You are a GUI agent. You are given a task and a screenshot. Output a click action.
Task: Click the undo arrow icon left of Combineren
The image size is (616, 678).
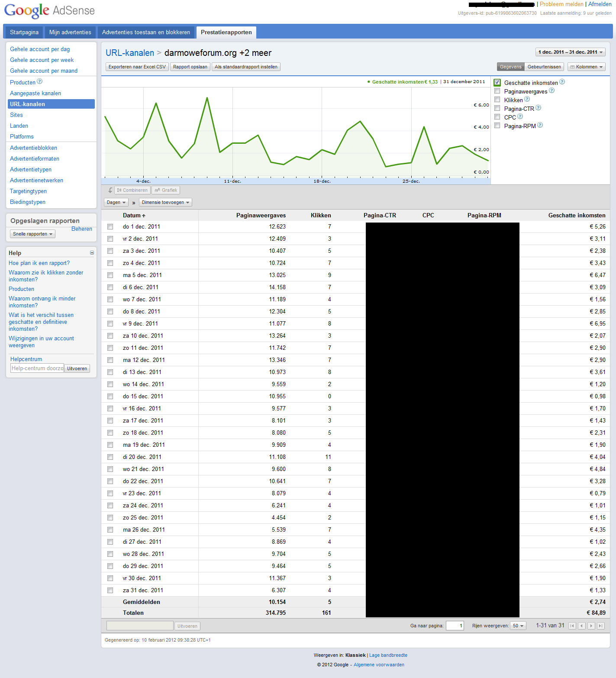coord(110,190)
